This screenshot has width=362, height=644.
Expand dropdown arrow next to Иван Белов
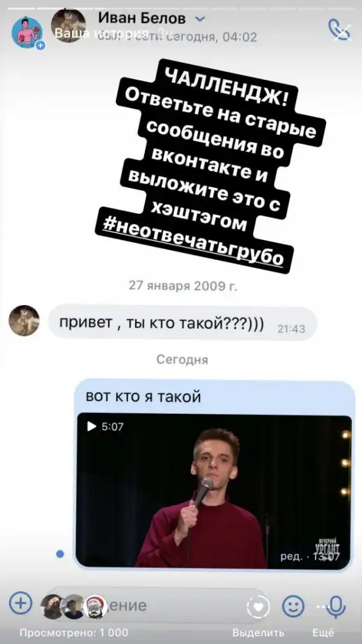point(200,19)
